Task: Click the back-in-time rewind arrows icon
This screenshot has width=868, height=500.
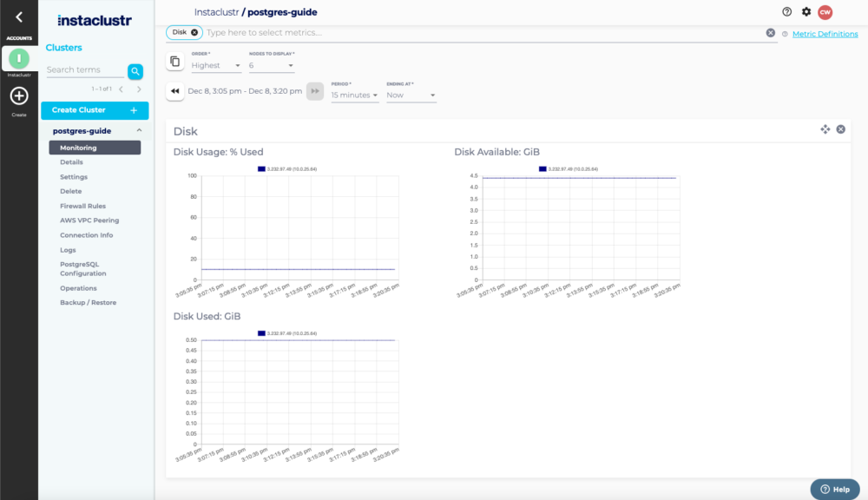Action: point(174,91)
